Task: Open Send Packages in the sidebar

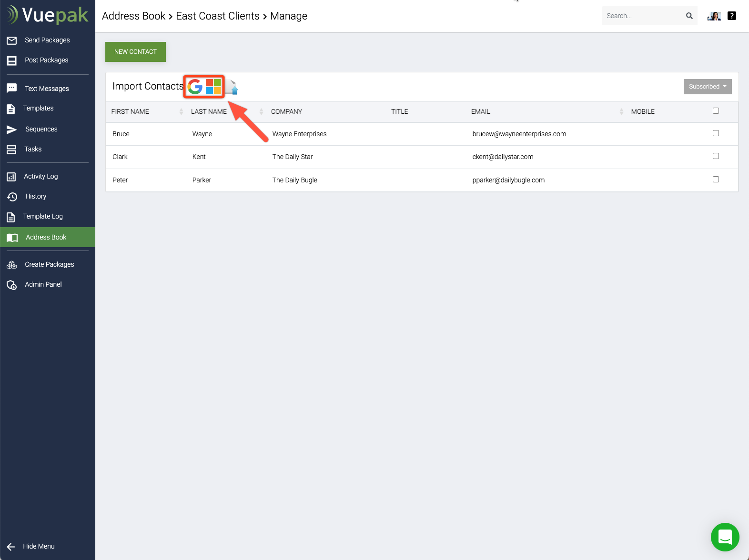Action: [47, 40]
